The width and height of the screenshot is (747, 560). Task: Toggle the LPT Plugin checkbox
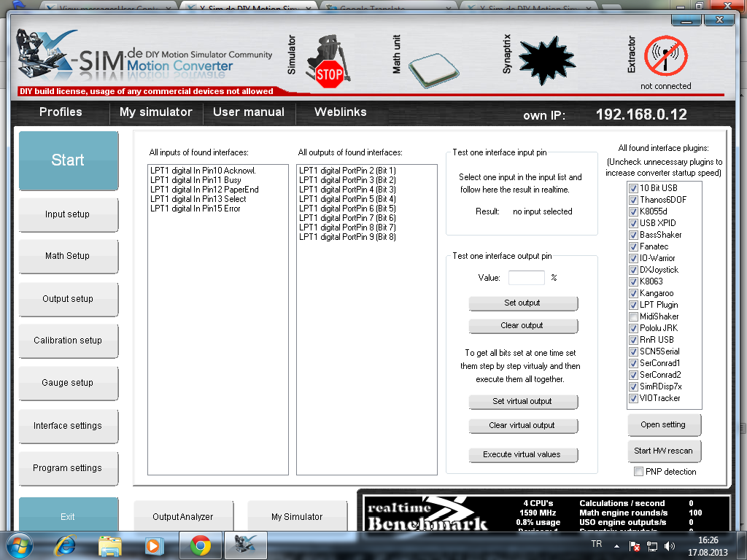pyautogui.click(x=633, y=305)
